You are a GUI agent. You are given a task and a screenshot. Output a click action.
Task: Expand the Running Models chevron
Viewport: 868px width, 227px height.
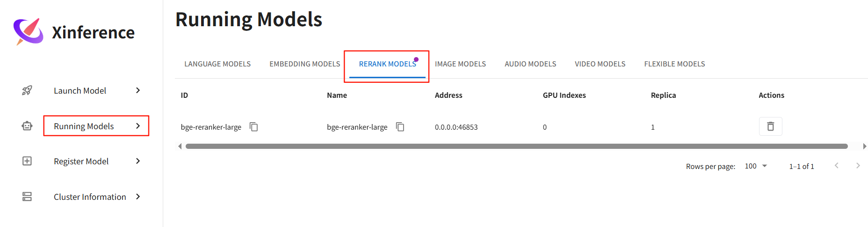pyautogui.click(x=138, y=126)
